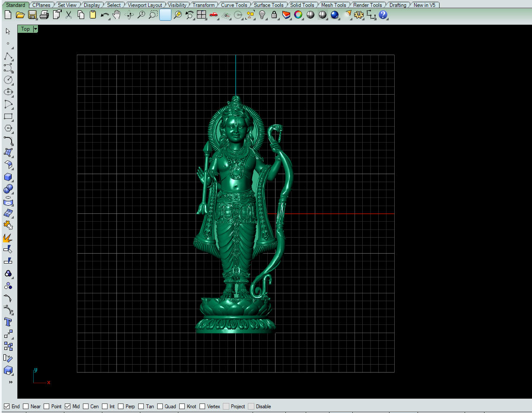Screen dimensions: 532x413
Task: Click the Disable osnap button
Action: tap(251, 407)
